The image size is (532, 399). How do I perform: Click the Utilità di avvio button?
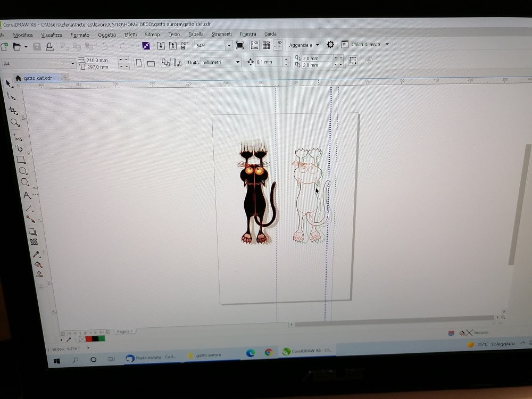(362, 45)
